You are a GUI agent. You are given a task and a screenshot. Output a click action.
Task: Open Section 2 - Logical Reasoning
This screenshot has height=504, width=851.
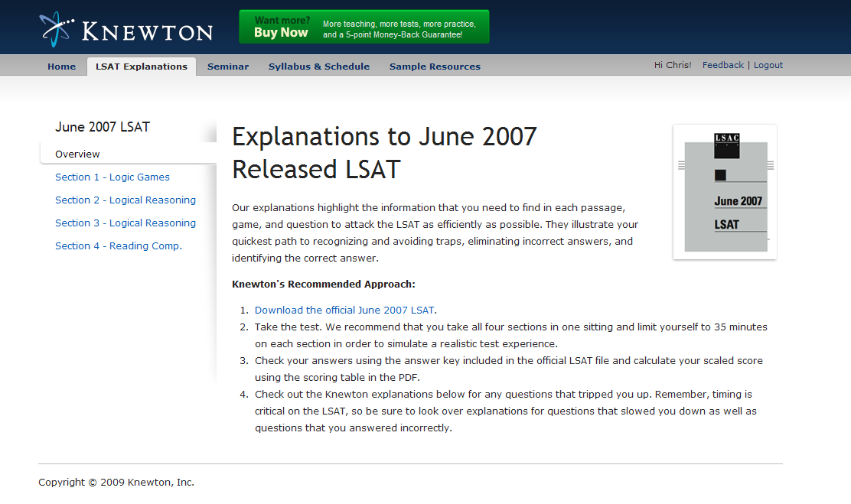pos(126,200)
